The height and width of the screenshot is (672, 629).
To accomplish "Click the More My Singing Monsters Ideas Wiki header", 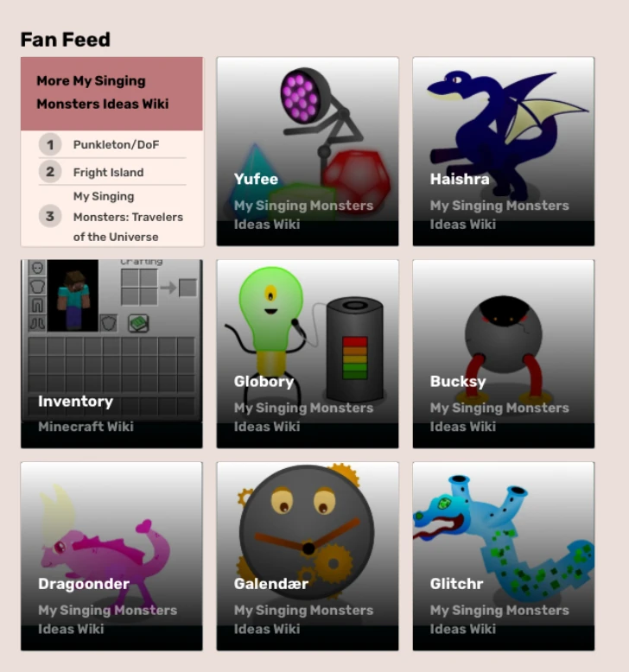I will click(103, 92).
